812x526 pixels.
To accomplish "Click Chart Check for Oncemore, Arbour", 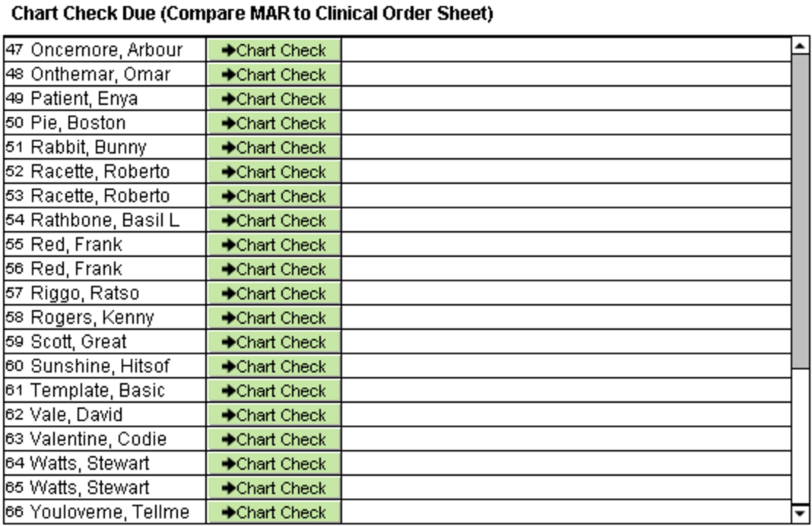I will pyautogui.click(x=274, y=50).
